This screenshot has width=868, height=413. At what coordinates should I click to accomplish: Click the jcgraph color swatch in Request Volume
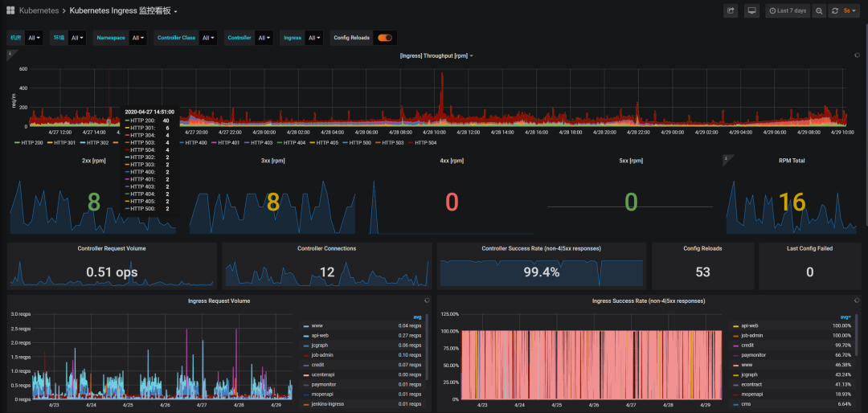pyautogui.click(x=306, y=346)
